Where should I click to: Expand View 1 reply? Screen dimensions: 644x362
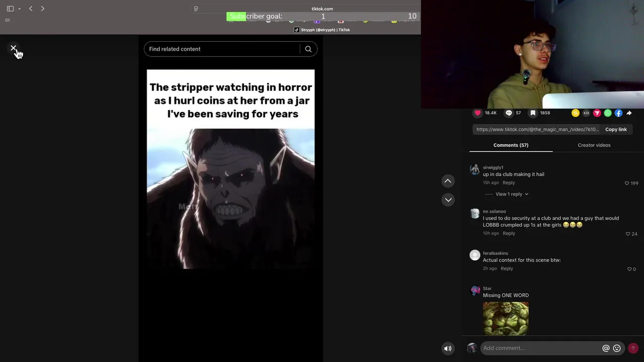pos(512,194)
